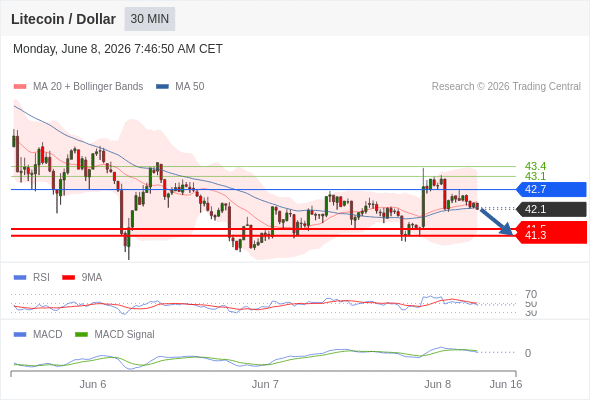Click the Jun 7 date axis label
This screenshot has height=400, width=590.
[265, 384]
